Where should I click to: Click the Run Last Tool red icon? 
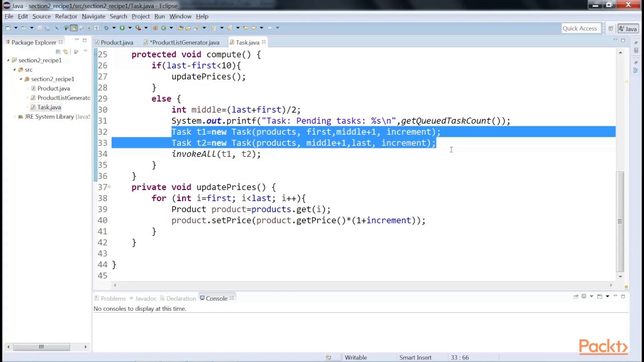(x=138, y=28)
